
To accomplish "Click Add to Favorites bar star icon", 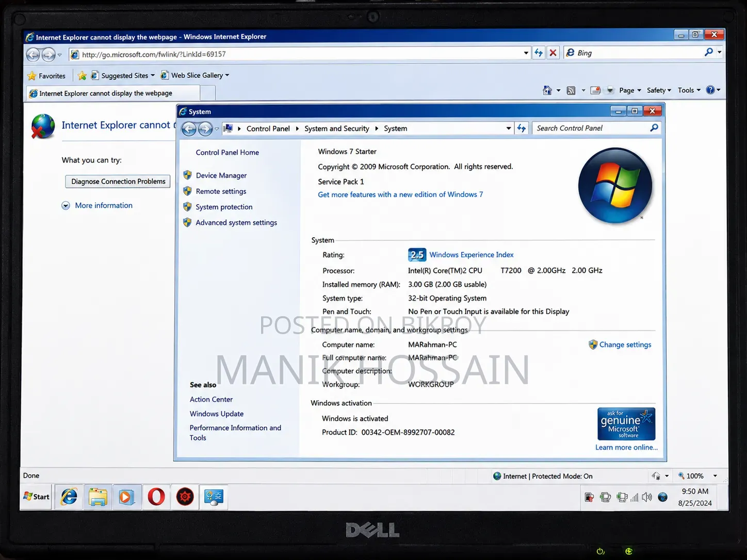I will point(82,76).
